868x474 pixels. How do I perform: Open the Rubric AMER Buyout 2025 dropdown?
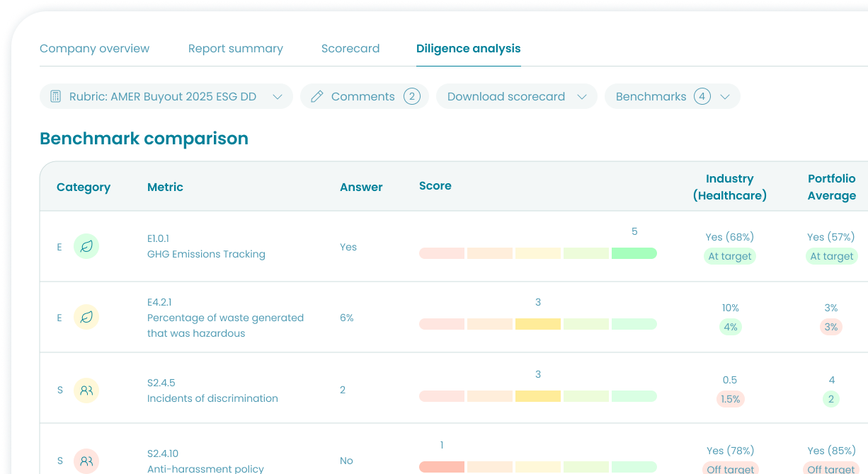(166, 96)
